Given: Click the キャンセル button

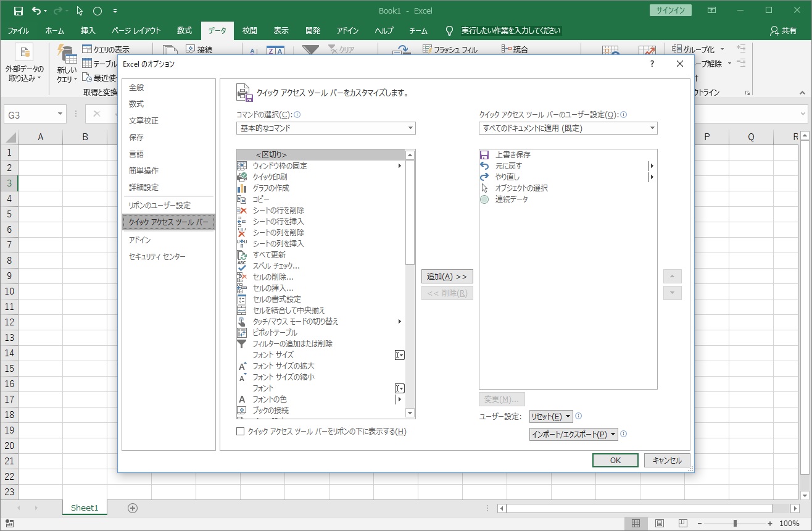Looking at the screenshot, I should coord(667,460).
